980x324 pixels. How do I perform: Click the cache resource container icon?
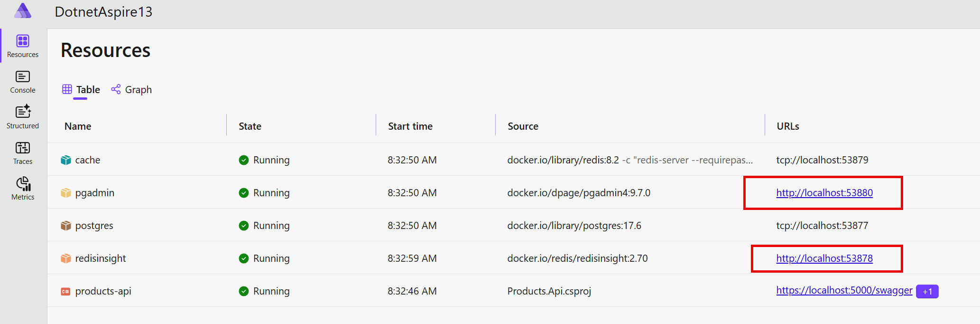click(66, 160)
